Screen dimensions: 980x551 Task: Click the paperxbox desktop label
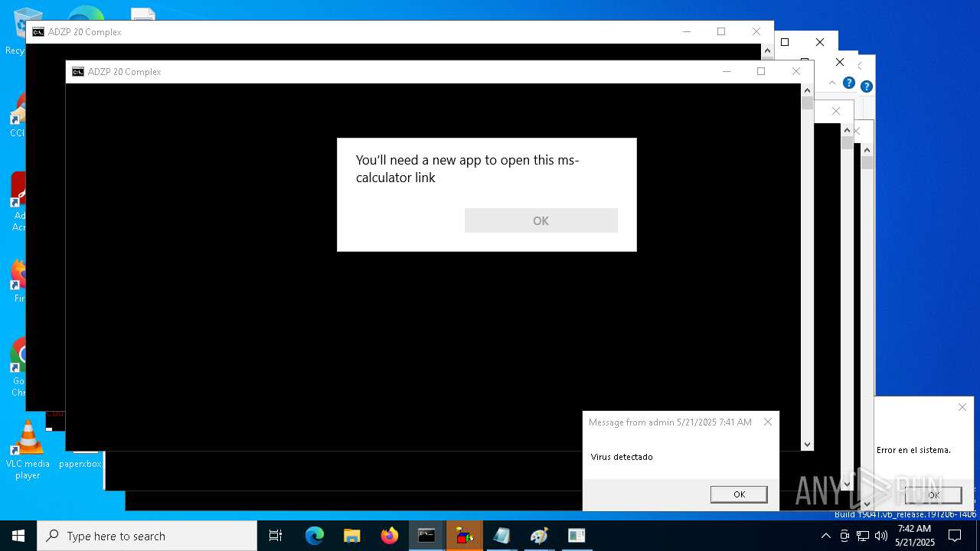coord(80,464)
